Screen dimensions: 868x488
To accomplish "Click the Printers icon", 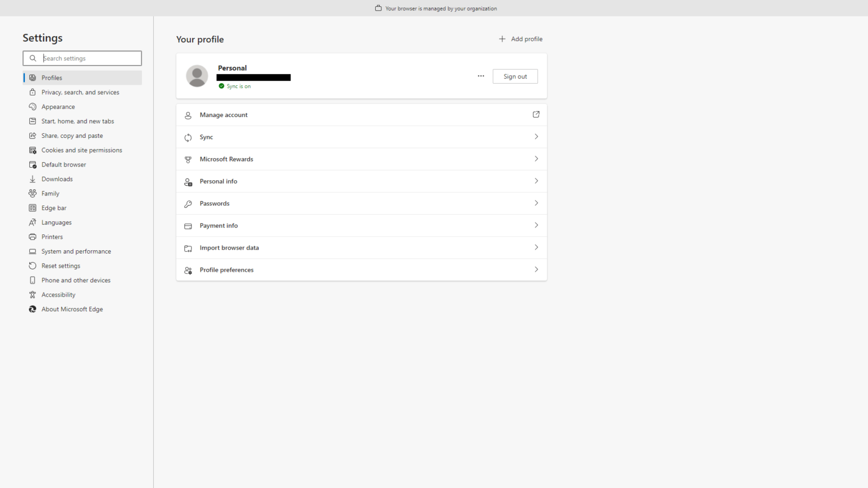I will [33, 237].
